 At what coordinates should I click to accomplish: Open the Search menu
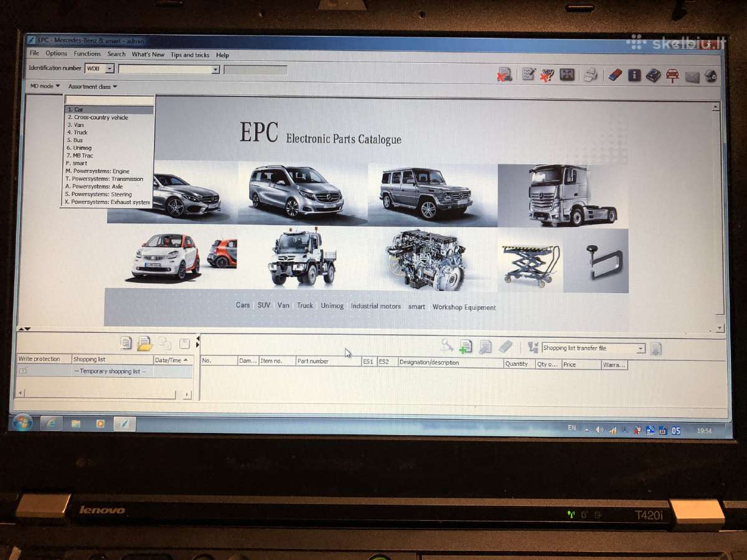(116, 54)
